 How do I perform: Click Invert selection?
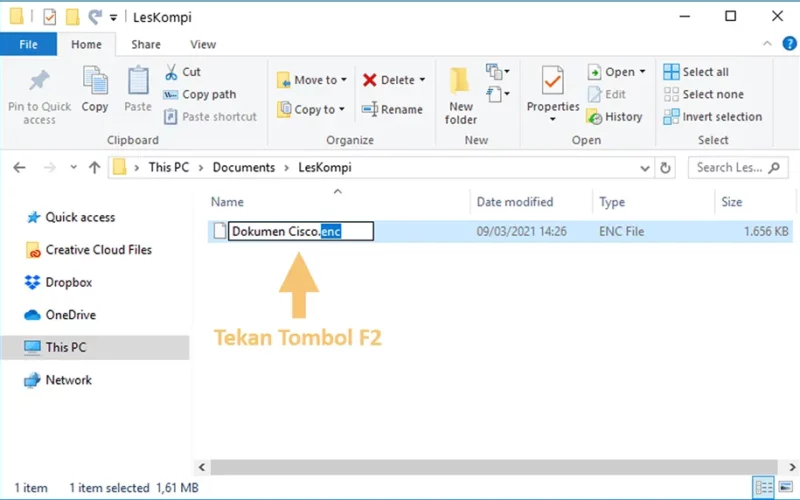(713, 117)
